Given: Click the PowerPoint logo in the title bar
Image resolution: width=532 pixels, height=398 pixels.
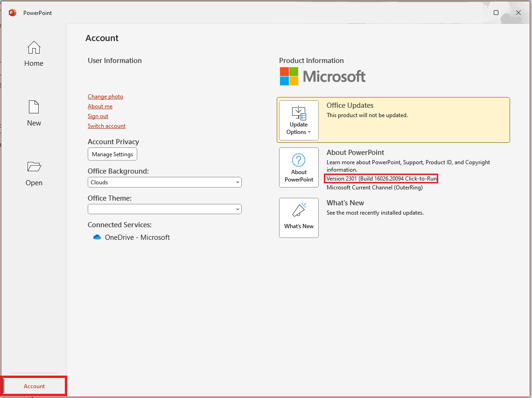Looking at the screenshot, I should [13, 13].
